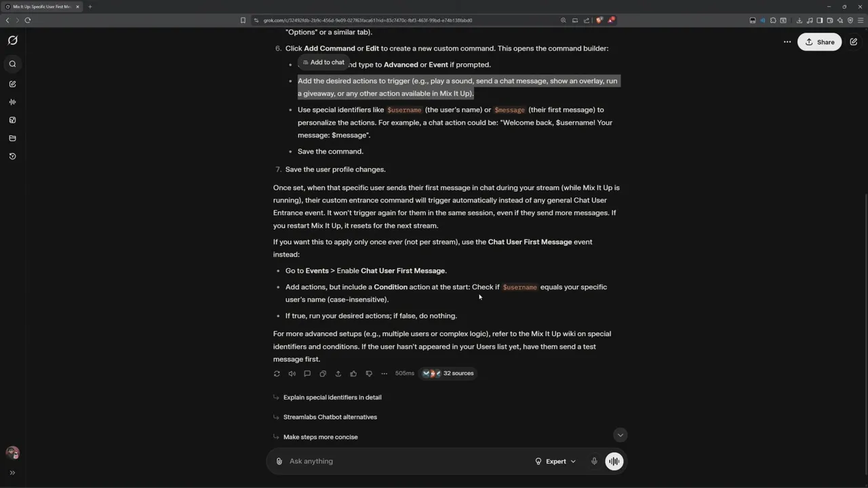Read the response aloud

pyautogui.click(x=292, y=373)
